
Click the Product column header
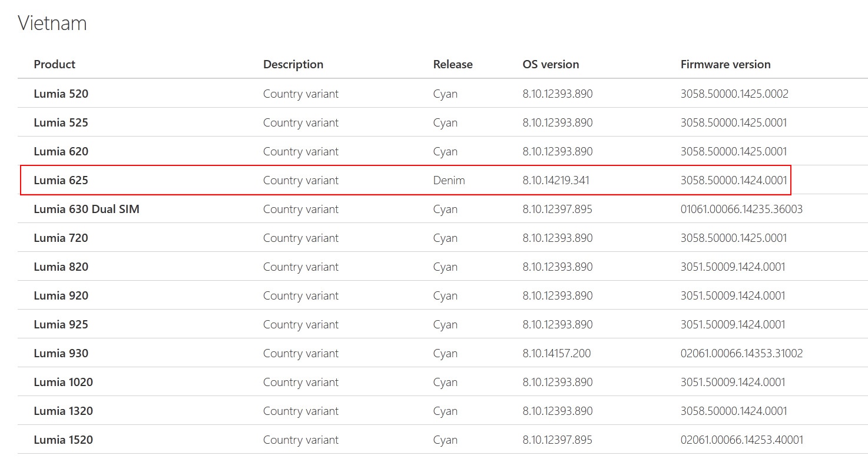click(x=55, y=64)
